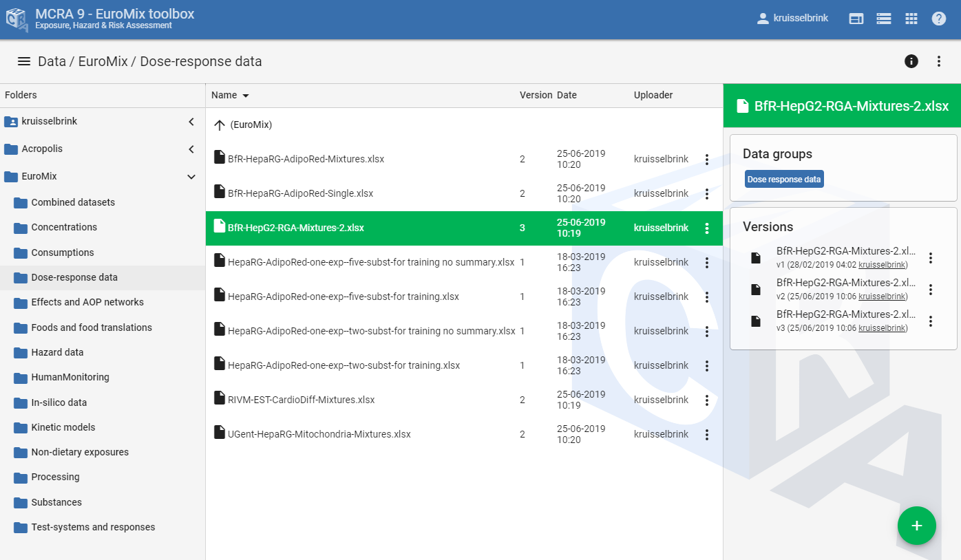
Task: Open options menu for RIVM-EST-CardioDiff-Mixtures.xlsx
Action: tap(706, 400)
